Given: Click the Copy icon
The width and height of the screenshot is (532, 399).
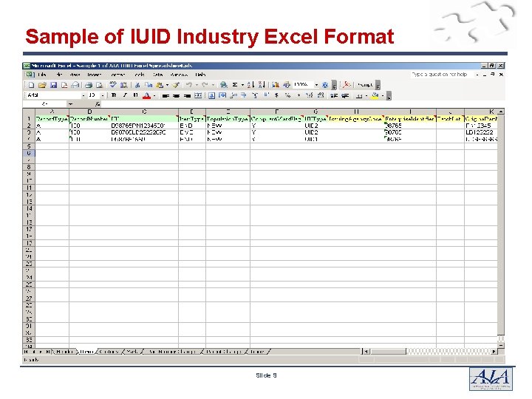Looking at the screenshot, I should pyautogui.click(x=149, y=85).
